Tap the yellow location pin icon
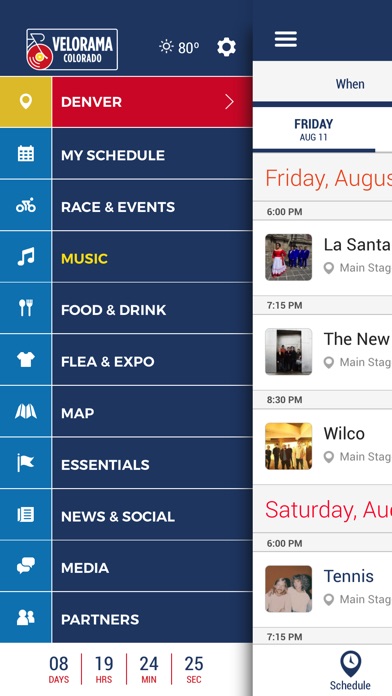Screen dimensions: 392x696 click(26, 102)
